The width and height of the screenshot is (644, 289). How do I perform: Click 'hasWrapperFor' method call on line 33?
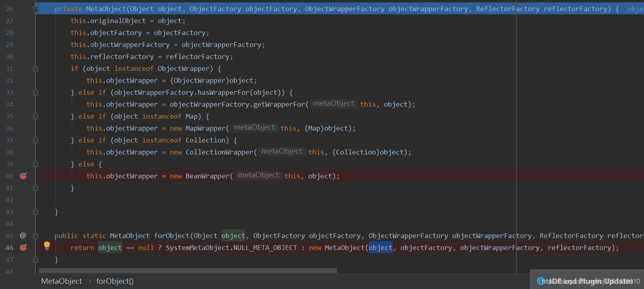[223, 92]
